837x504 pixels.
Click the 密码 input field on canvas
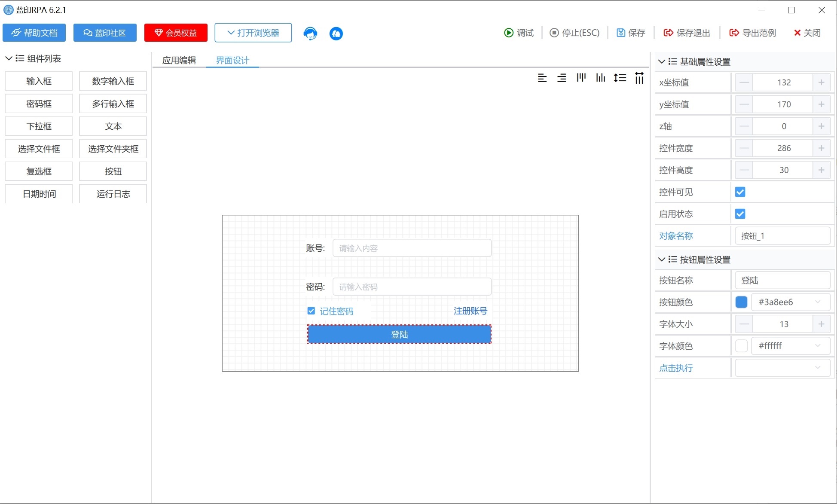click(x=412, y=287)
